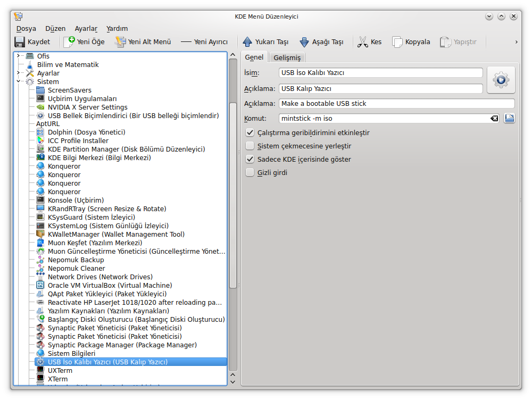The image size is (532, 400).
Task: Click the Oracle VM VirtualBox icon
Action: (x=40, y=285)
